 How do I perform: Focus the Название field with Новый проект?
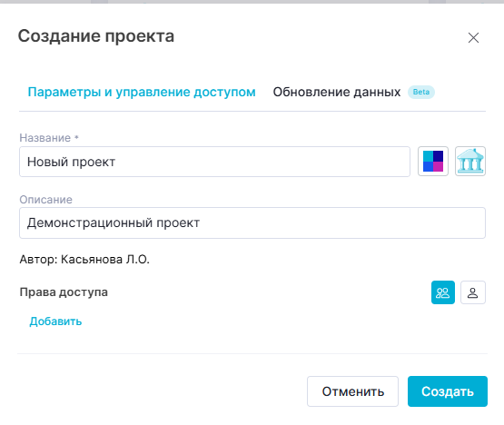(214, 162)
